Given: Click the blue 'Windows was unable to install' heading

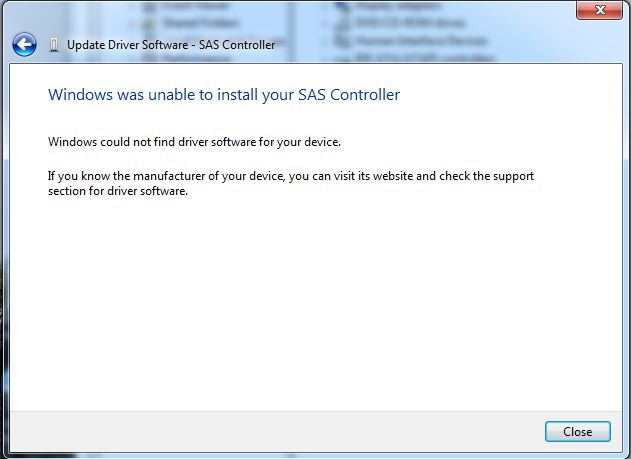Looking at the screenshot, I should [x=224, y=95].
